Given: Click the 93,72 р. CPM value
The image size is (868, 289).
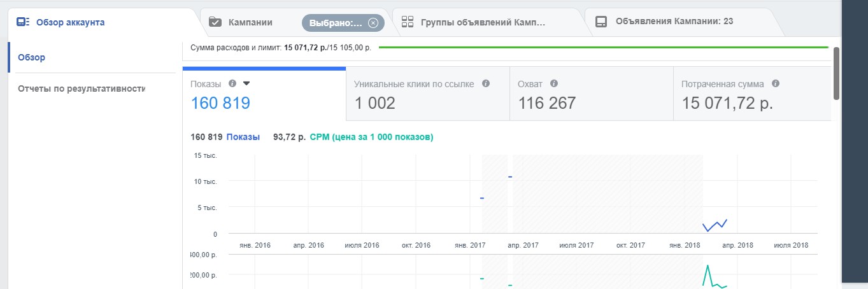Looking at the screenshot, I should [289, 137].
